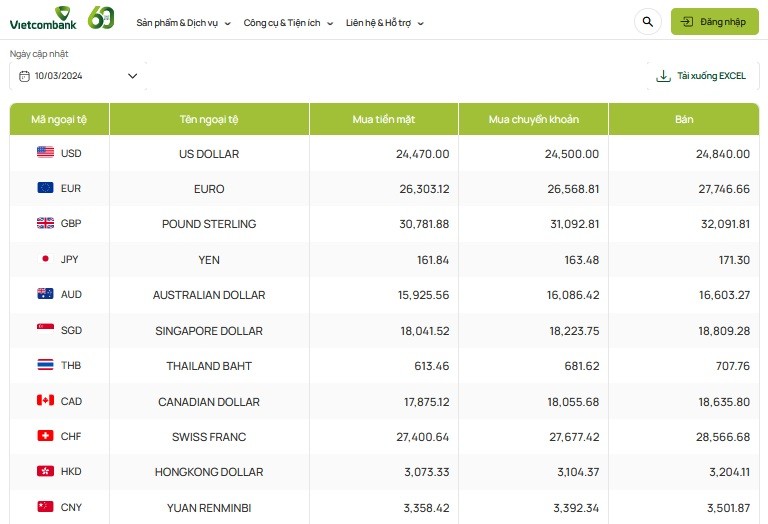The height and width of the screenshot is (524, 768).
Task: Click the 60th anniversary emblem
Action: [101, 18]
